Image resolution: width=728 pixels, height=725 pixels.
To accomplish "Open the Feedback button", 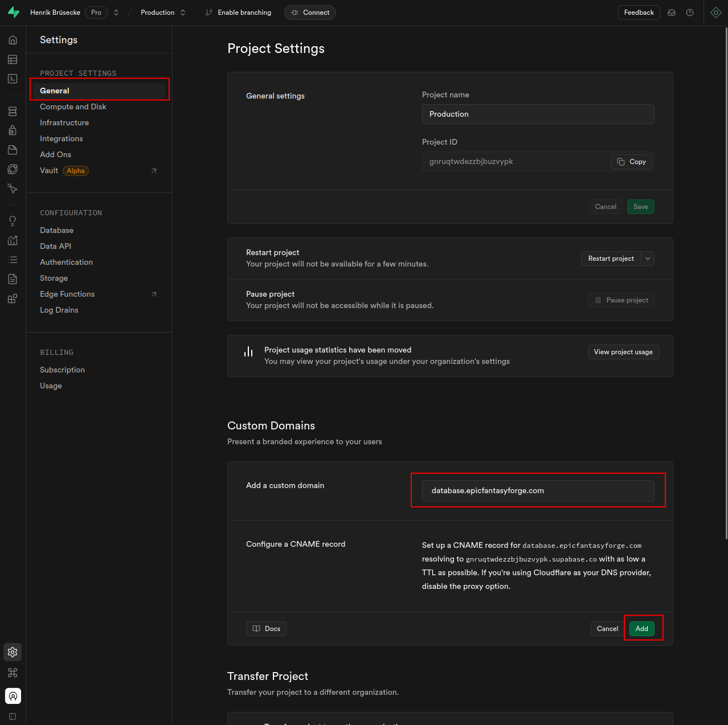I will coord(639,13).
